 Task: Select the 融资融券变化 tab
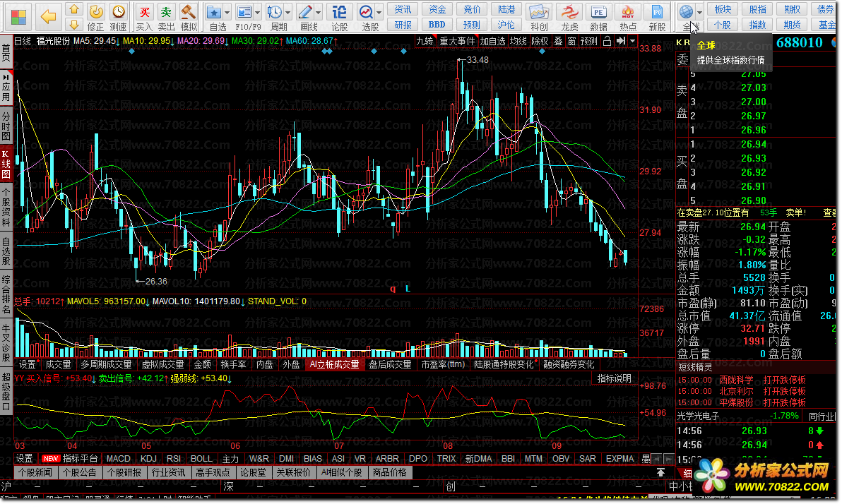click(x=569, y=364)
